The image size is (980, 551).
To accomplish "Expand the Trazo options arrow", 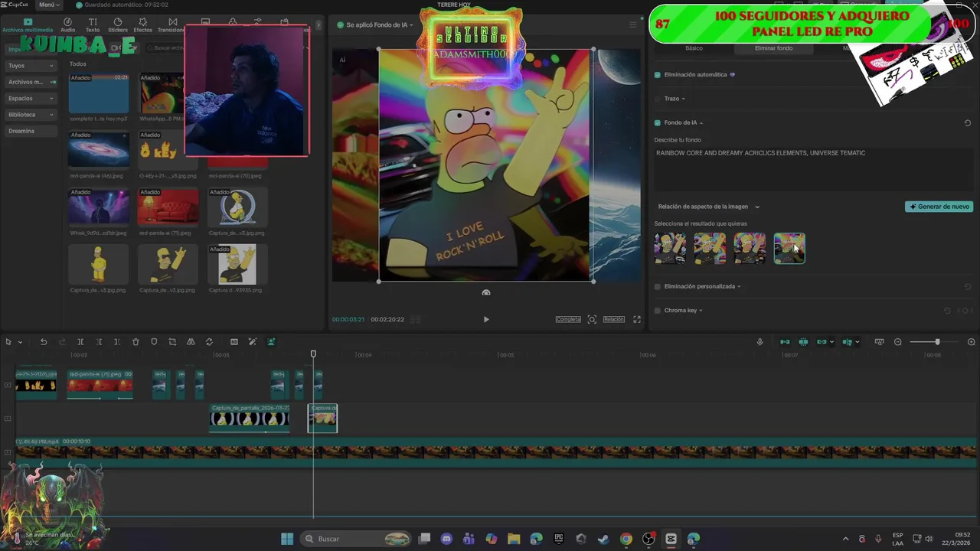I will point(683,99).
